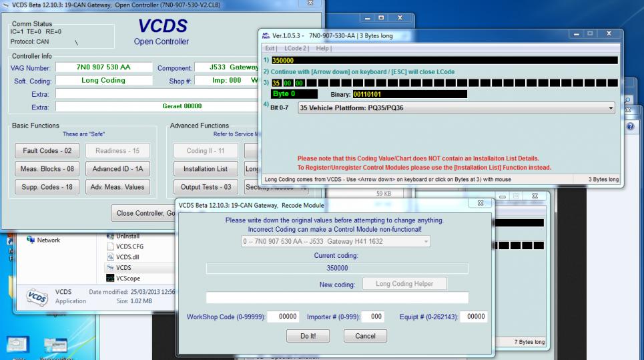Click the Importer # field showing 000
Image resolution: width=644 pixels, height=360 pixels.
pyautogui.click(x=373, y=317)
